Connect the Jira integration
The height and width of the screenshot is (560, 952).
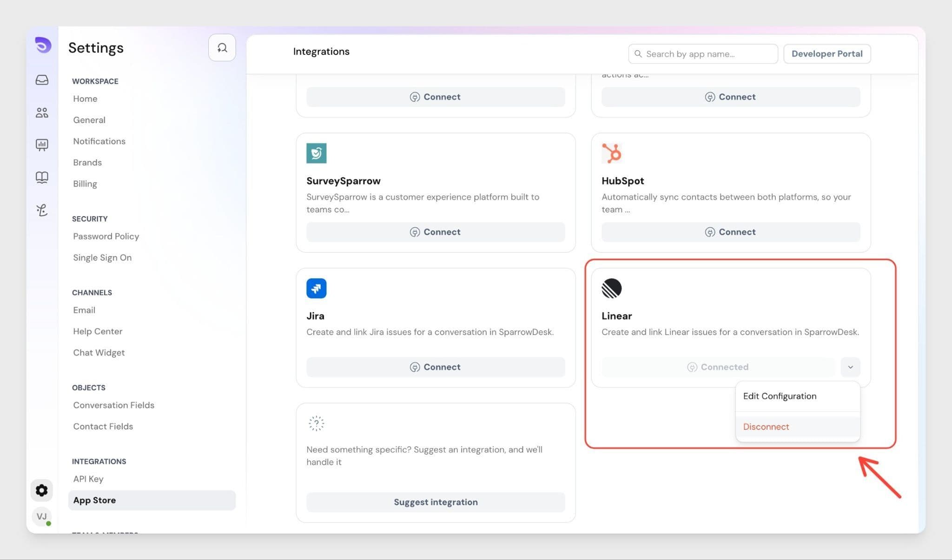pyautogui.click(x=436, y=367)
